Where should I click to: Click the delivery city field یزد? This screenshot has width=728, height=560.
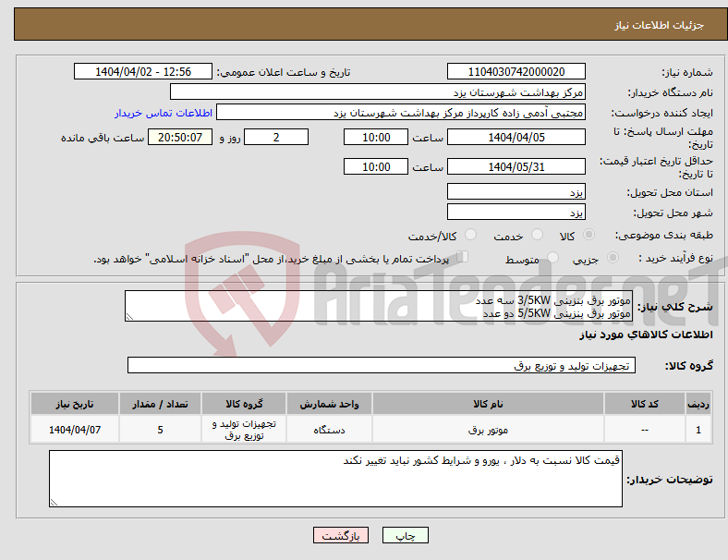(x=516, y=213)
